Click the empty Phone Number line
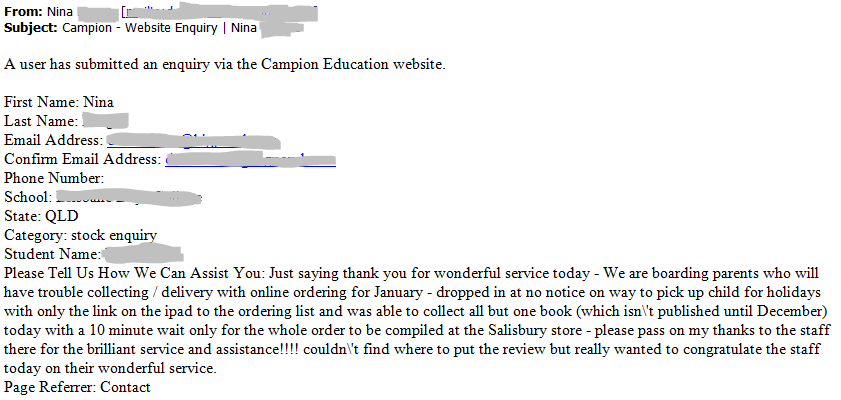 click(54, 178)
